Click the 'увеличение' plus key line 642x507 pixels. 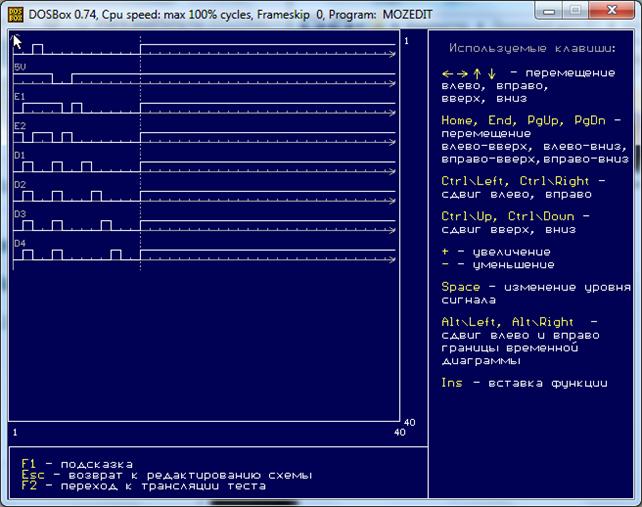(496, 252)
